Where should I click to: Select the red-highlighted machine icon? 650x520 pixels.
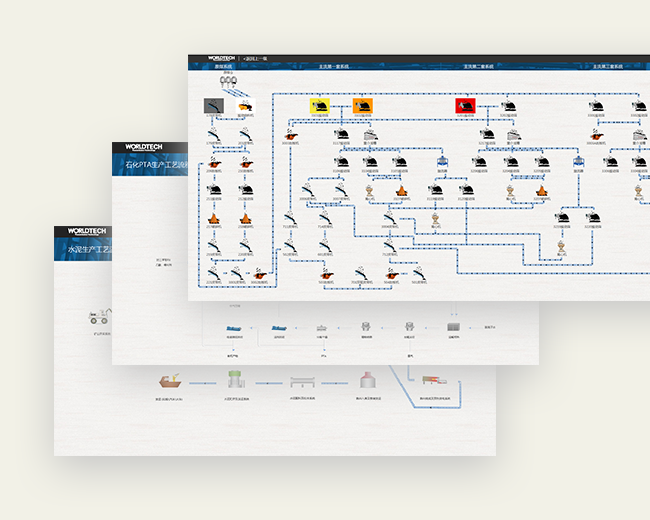[466, 105]
